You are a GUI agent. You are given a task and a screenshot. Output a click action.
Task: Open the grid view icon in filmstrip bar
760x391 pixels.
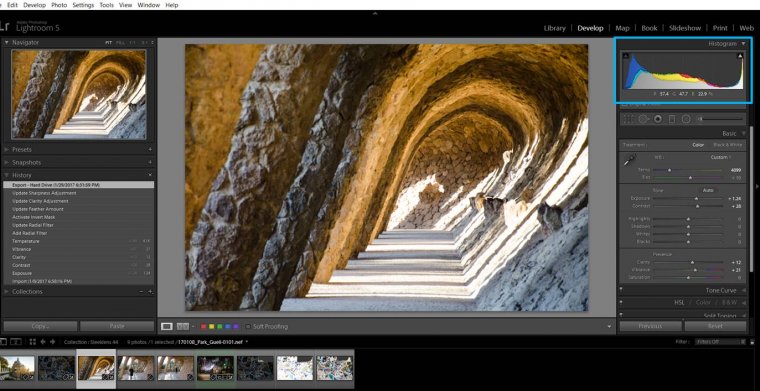click(32, 342)
